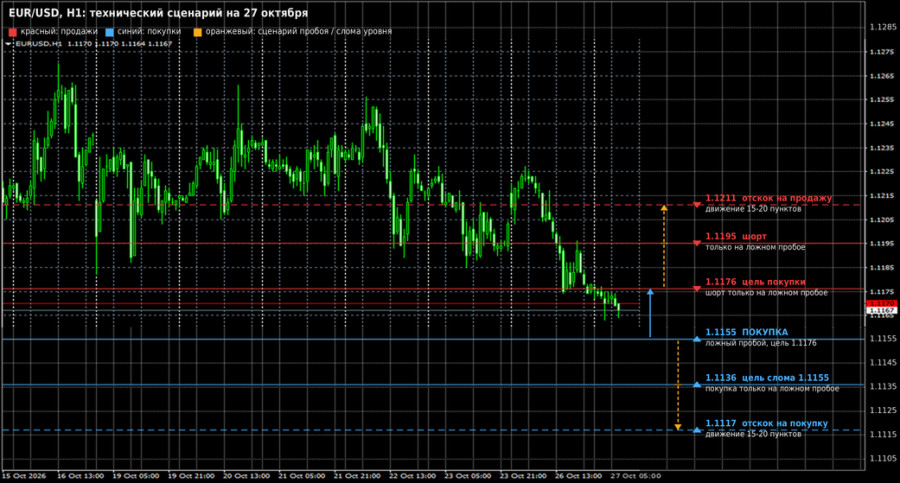Click the white 1.1167 current price tag

881,310
